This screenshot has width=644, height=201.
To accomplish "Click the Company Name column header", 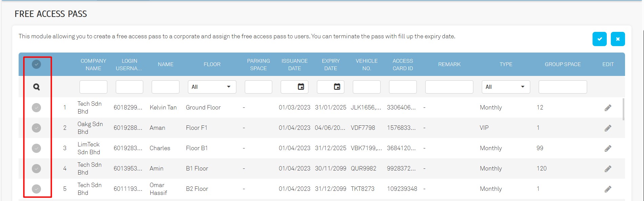I will click(x=93, y=64).
